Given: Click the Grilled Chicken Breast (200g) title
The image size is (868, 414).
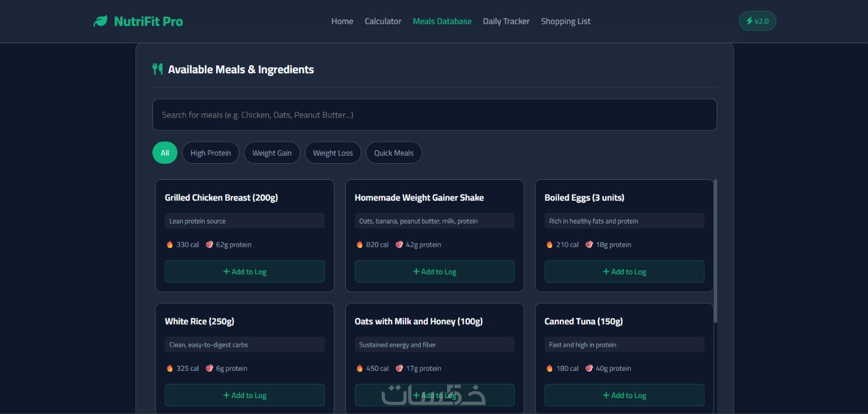Looking at the screenshot, I should [221, 197].
